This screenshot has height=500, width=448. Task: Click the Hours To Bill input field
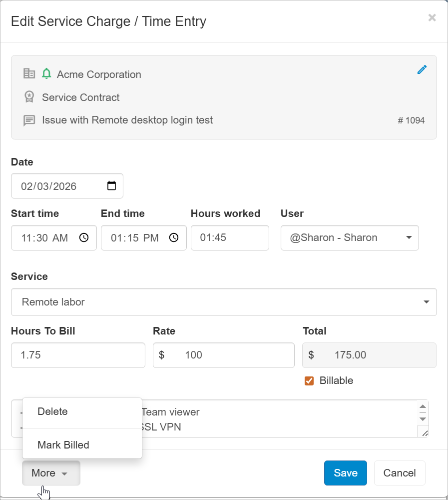(x=77, y=355)
